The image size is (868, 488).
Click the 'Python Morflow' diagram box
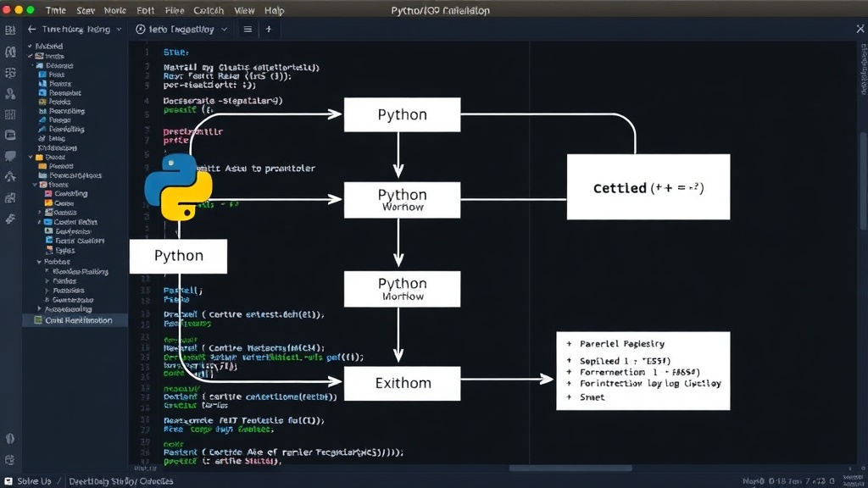pos(402,289)
